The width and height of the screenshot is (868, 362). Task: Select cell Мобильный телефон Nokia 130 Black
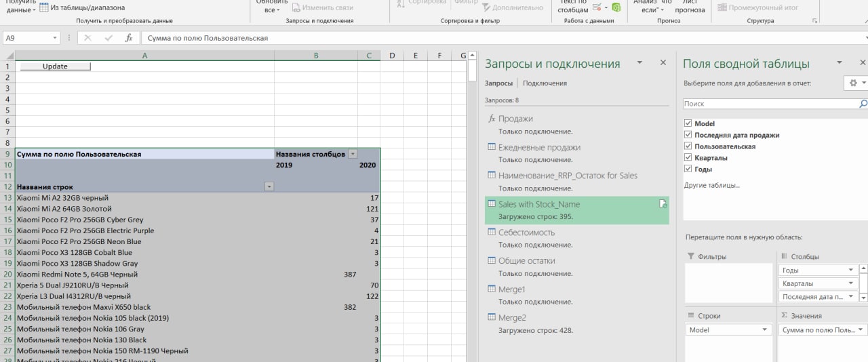tap(144, 340)
